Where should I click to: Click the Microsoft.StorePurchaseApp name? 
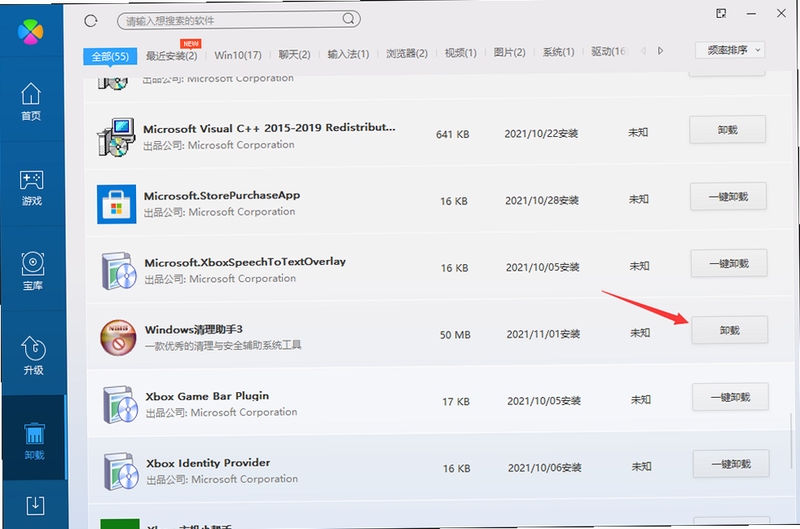click(x=222, y=195)
